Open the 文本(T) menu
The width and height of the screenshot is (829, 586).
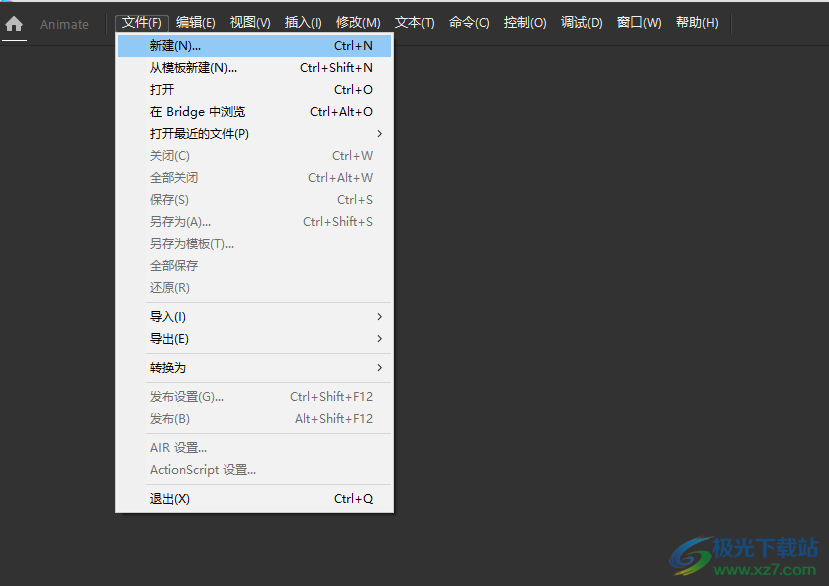tap(414, 23)
